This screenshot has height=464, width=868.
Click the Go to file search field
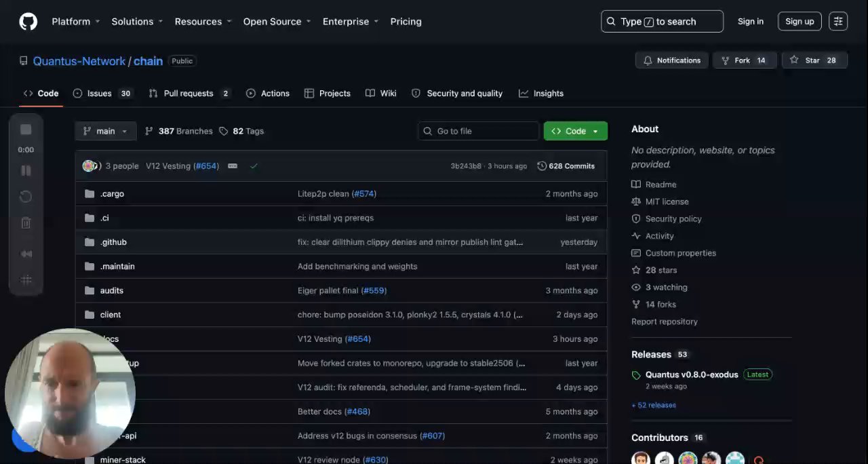[479, 131]
